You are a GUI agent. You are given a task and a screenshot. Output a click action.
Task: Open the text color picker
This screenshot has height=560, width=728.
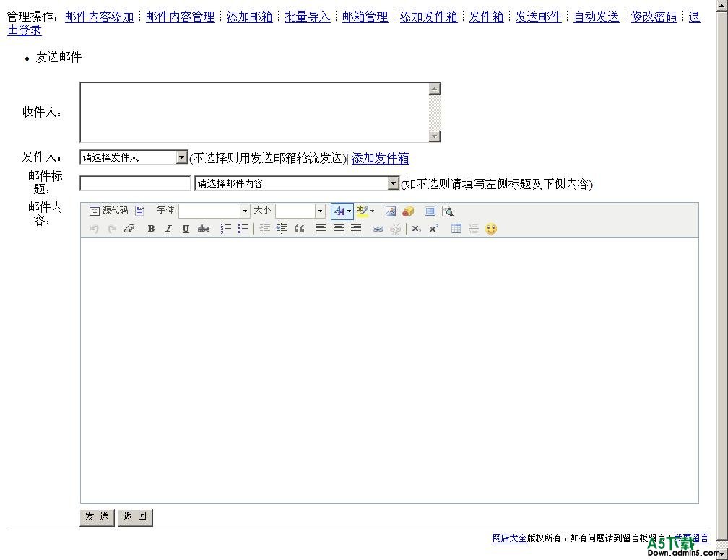(342, 211)
